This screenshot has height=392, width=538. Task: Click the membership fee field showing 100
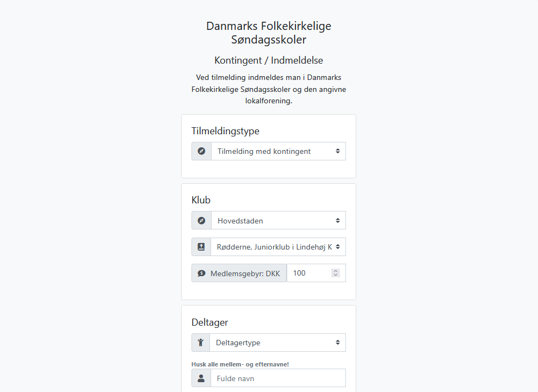307,273
